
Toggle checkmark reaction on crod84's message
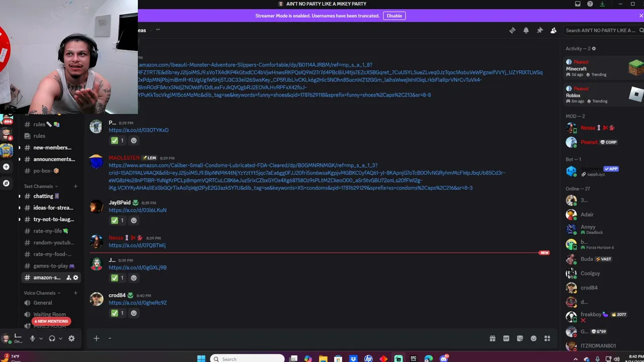click(117, 313)
